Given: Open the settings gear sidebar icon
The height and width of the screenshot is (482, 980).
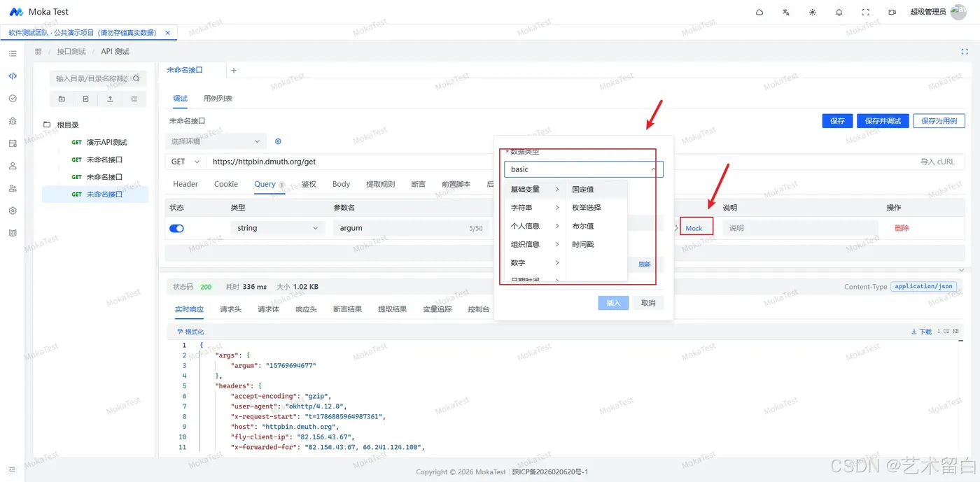Looking at the screenshot, I should 13,211.
